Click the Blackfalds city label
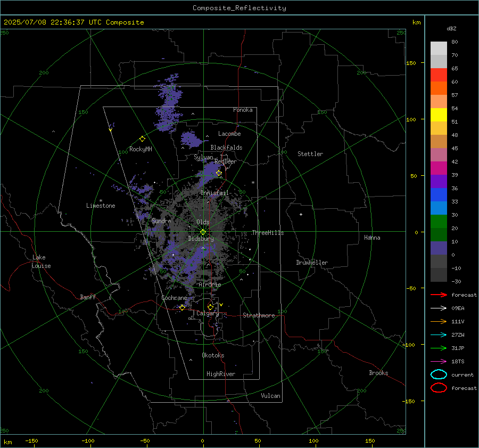The width and height of the screenshot is (479, 448). 226,148
